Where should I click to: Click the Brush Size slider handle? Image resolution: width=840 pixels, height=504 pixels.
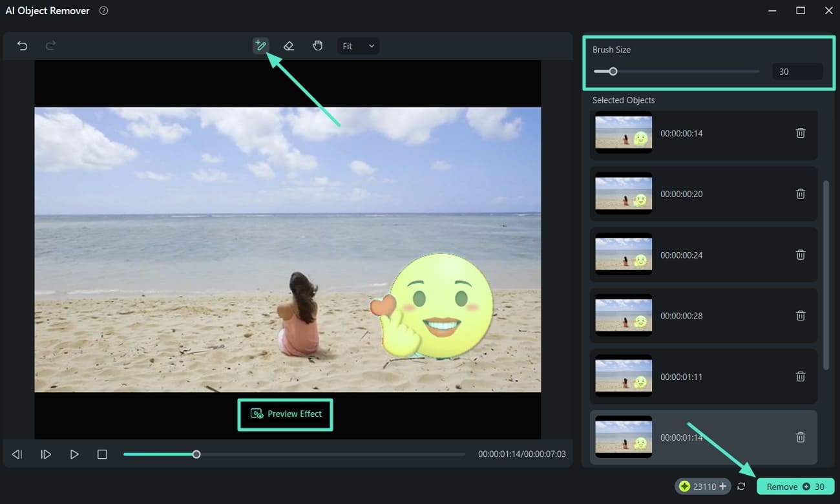(x=613, y=72)
